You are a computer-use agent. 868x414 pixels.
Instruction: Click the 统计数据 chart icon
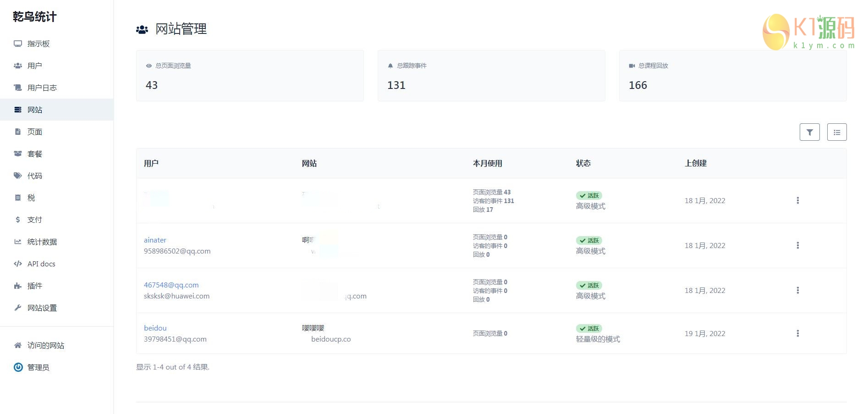[x=18, y=242]
